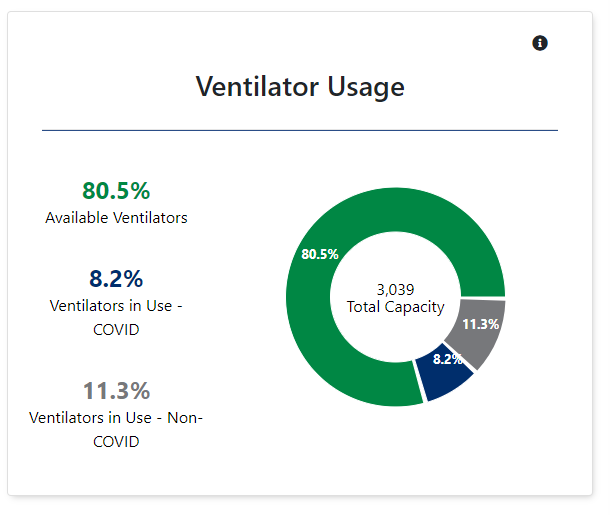
Task: Click the 80.5% label on the donut
Action: (x=320, y=254)
